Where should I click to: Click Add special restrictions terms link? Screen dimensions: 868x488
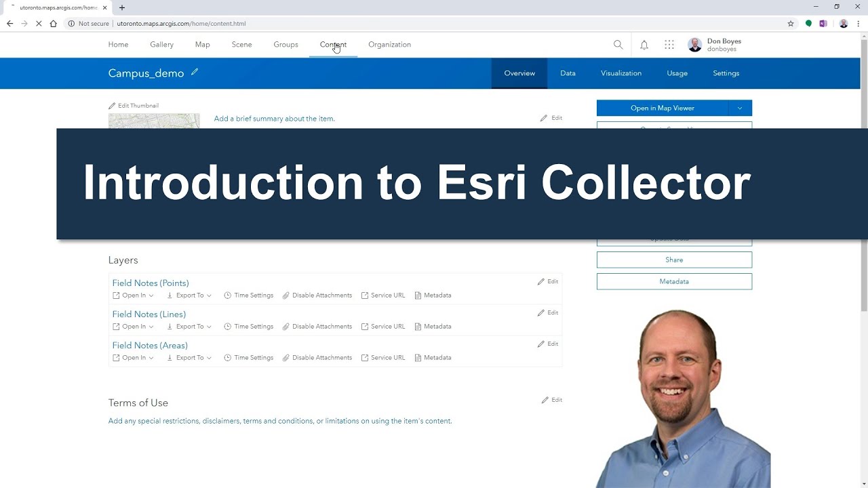coord(280,421)
